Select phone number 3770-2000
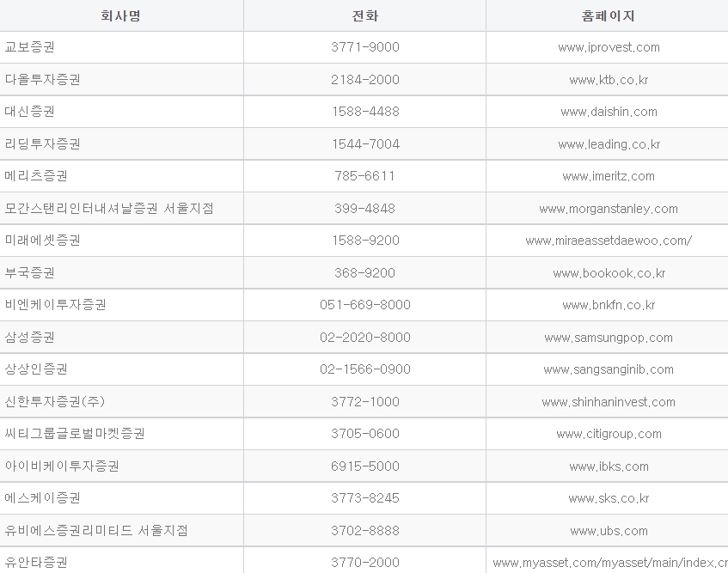728x573 pixels. click(365, 563)
